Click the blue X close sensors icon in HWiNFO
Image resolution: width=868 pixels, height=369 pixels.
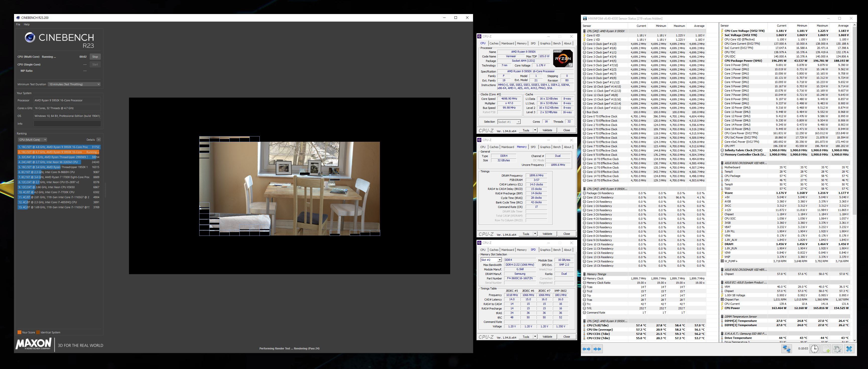pyautogui.click(x=849, y=349)
